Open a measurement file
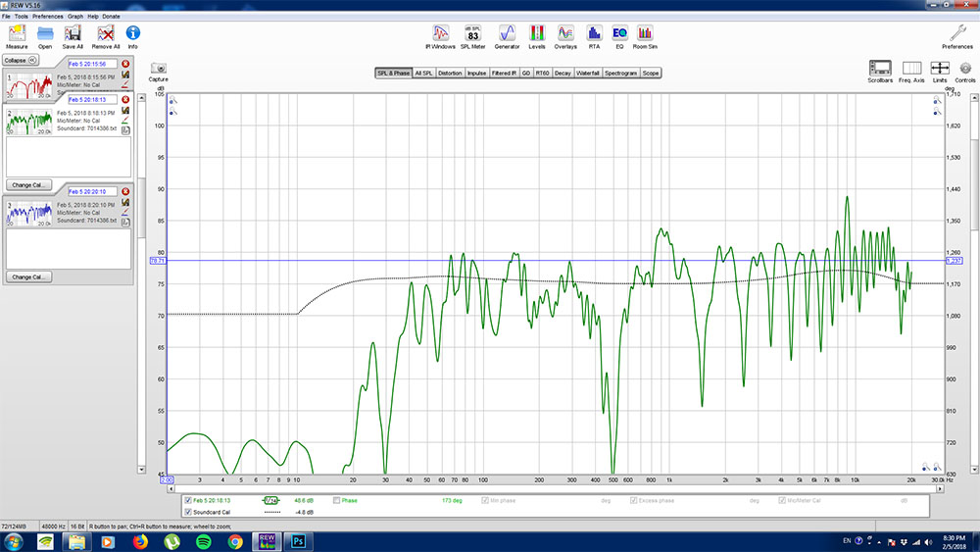Viewport: 980px width, 552px height. (45, 37)
